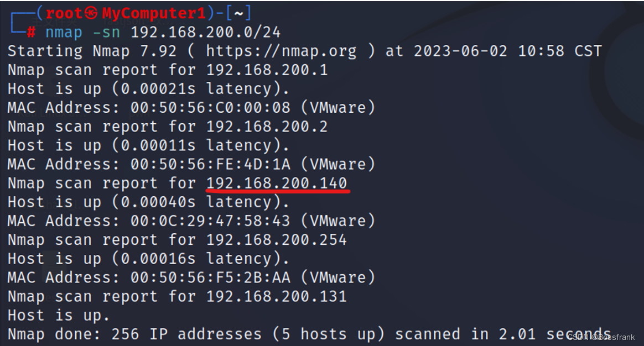Click the MAC address 00:50:56:FE:4D:1A
The image size is (644, 346).
[210, 165]
